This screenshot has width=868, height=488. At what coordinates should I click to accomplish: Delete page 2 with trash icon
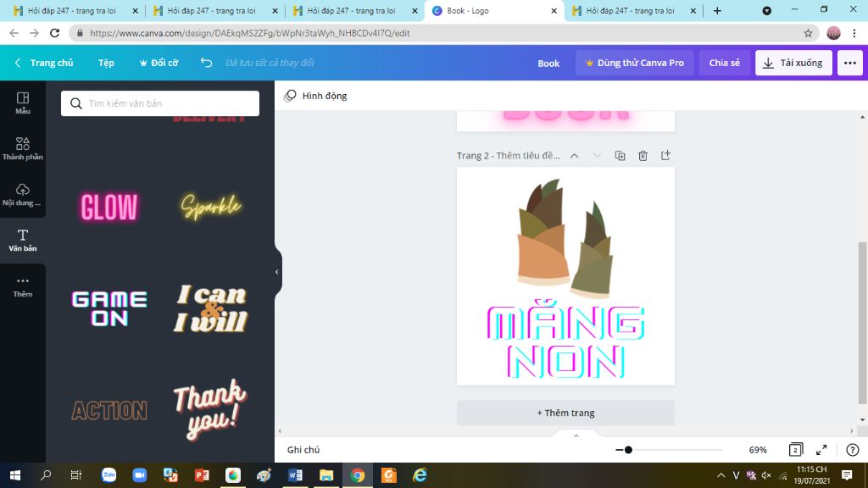pos(643,156)
